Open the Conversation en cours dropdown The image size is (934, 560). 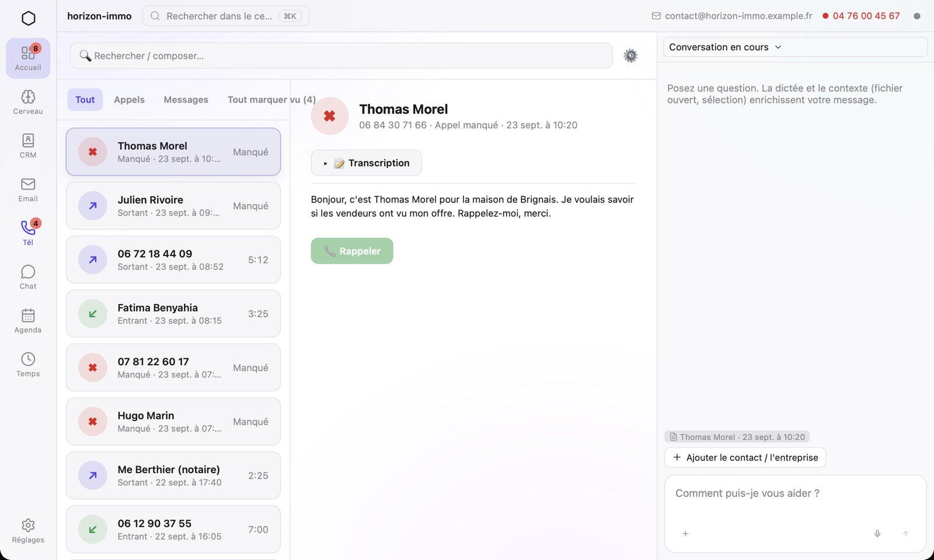(795, 47)
